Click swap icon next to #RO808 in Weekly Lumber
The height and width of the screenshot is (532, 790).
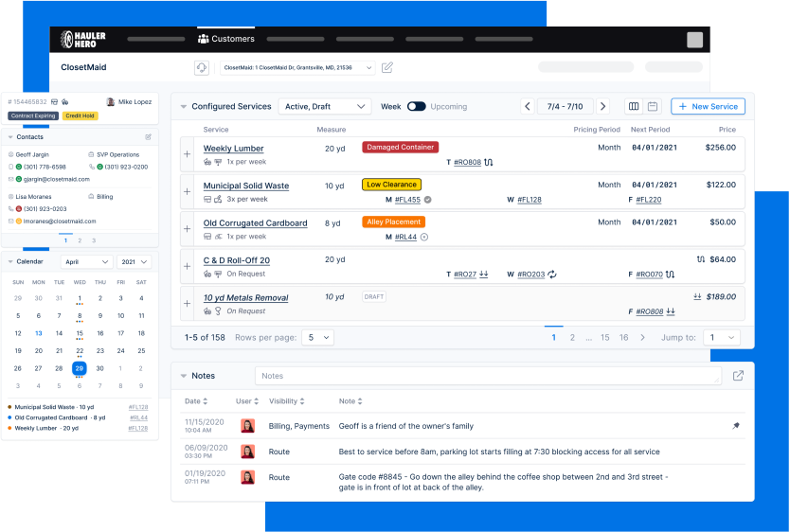[x=488, y=162]
